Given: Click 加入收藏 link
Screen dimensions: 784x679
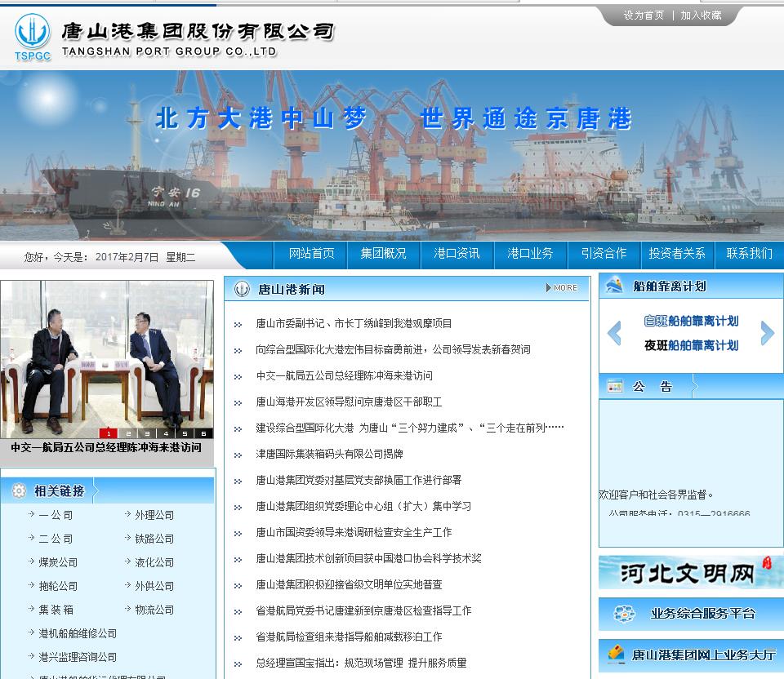Looking at the screenshot, I should (x=701, y=16).
